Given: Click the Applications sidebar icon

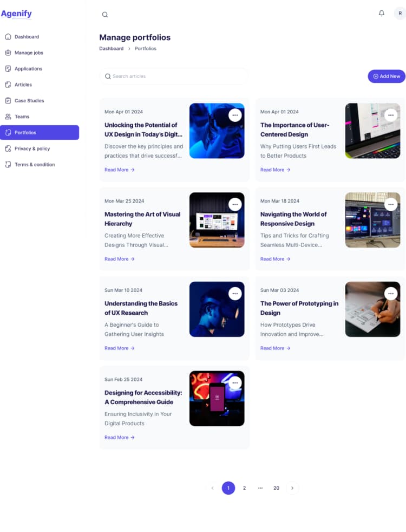Looking at the screenshot, I should (x=8, y=69).
